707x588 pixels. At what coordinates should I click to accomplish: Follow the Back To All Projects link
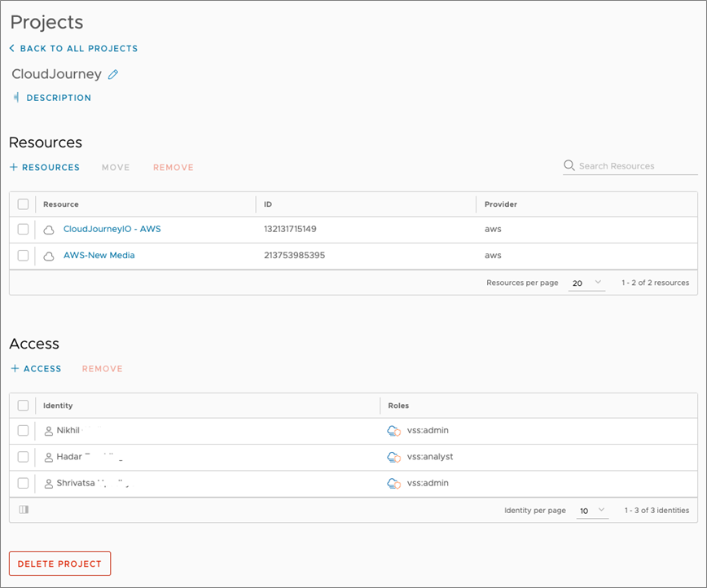[x=72, y=48]
